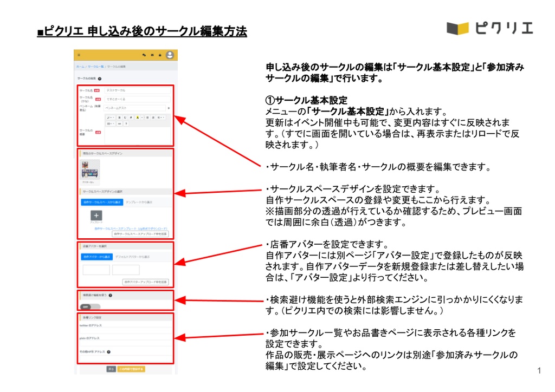Click help icon beside 検索避け機能を使う
This screenshot has height=392, width=555.
point(111,295)
